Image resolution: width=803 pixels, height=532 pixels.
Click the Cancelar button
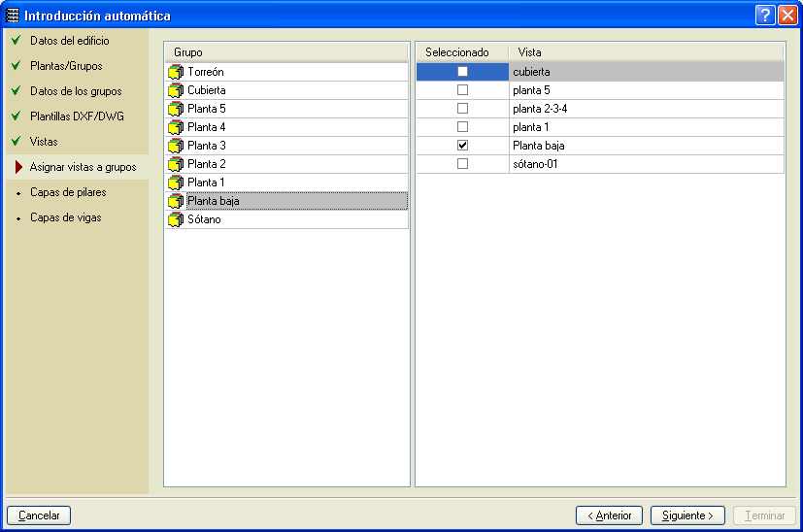[39, 515]
